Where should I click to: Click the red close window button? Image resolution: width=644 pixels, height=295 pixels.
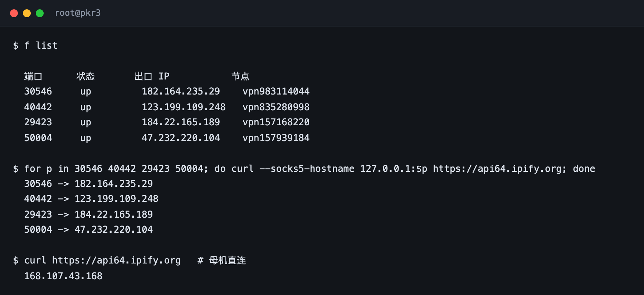pos(14,13)
